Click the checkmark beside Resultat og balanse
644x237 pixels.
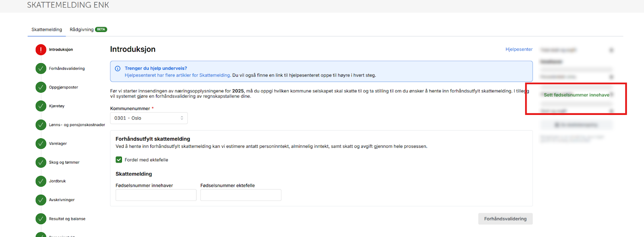[x=41, y=219]
